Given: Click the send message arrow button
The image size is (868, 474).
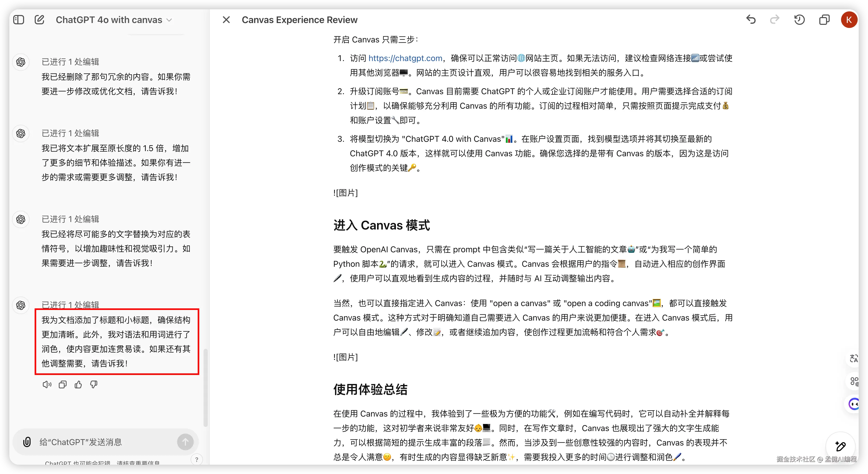Looking at the screenshot, I should click(185, 442).
